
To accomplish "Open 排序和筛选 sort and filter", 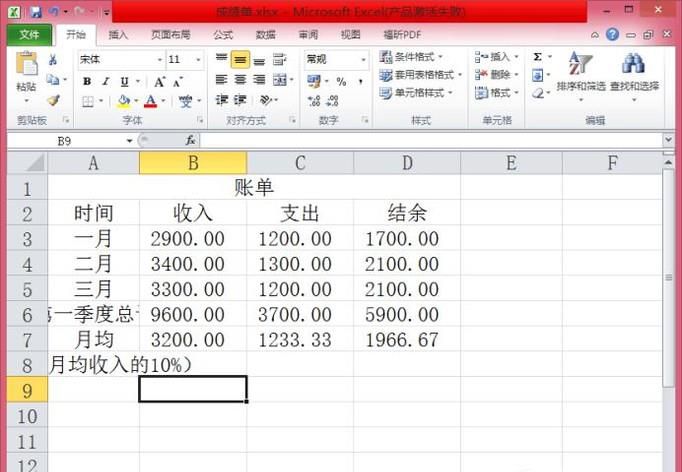I will [x=580, y=75].
